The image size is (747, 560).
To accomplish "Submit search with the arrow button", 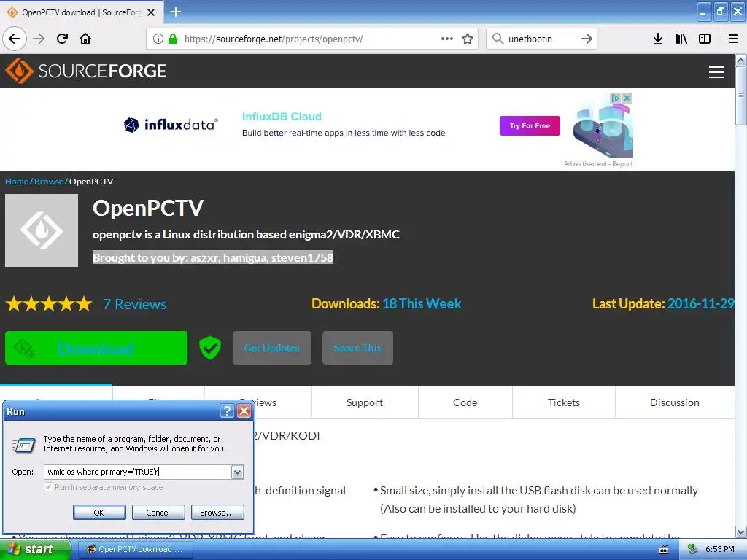I will pyautogui.click(x=586, y=39).
